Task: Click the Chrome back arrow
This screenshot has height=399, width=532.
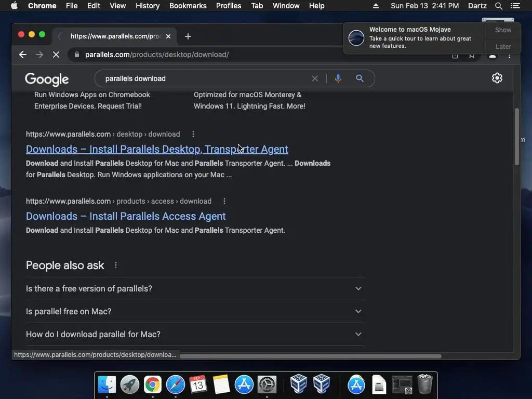Action: pyautogui.click(x=23, y=55)
